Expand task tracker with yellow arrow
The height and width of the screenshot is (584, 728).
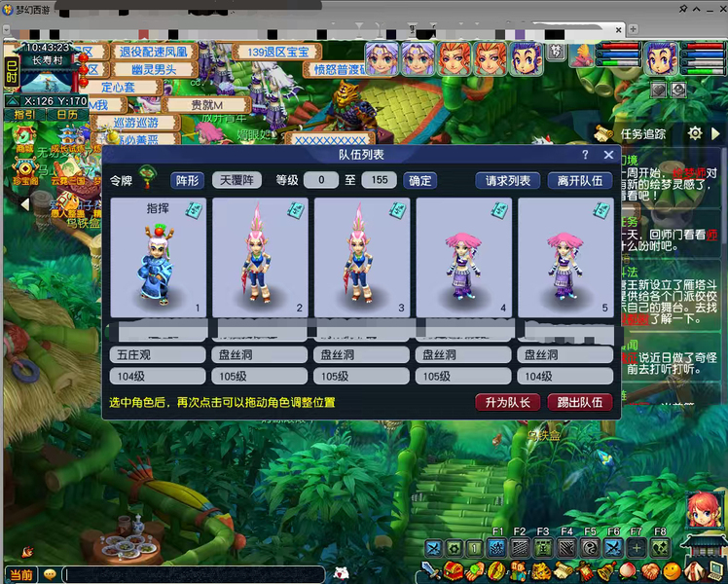tap(715, 134)
